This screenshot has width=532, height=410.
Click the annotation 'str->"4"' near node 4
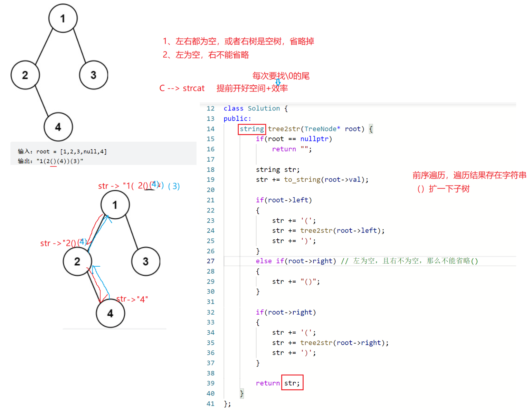(x=132, y=299)
